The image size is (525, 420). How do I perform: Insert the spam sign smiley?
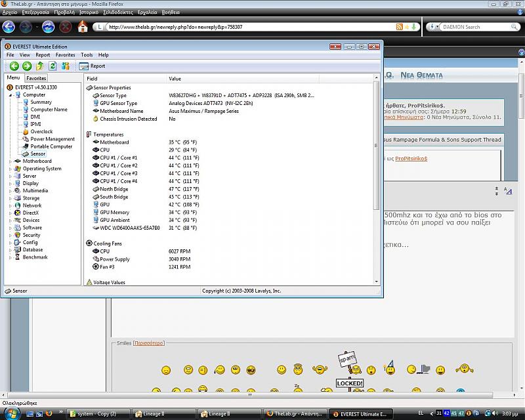[350, 363]
